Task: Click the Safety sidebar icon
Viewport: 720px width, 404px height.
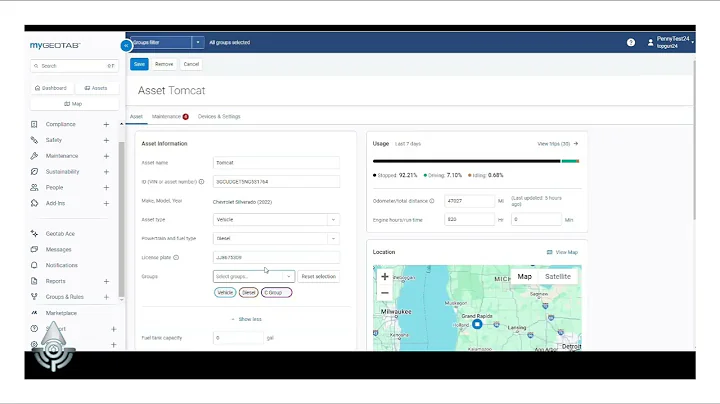Action: [x=34, y=140]
